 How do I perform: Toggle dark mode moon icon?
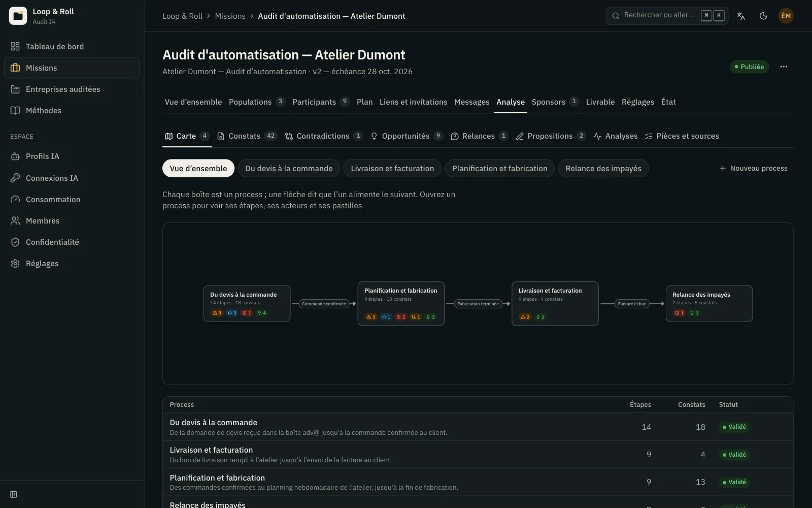[763, 16]
